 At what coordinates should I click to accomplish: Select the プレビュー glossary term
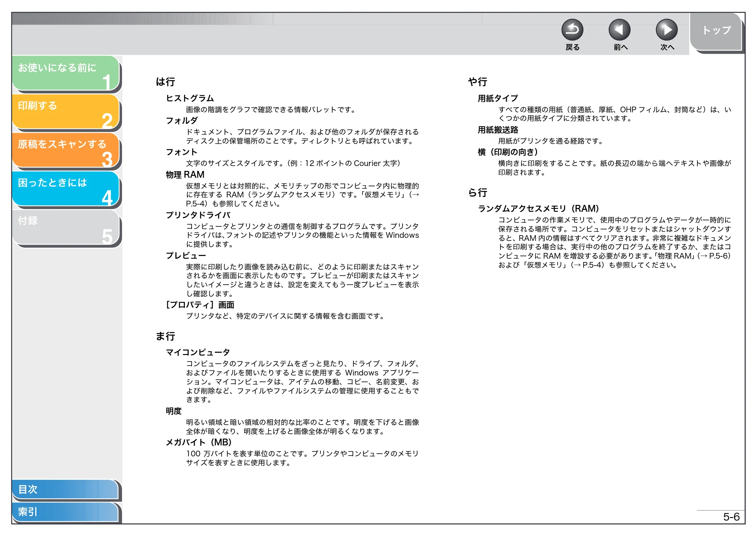click(186, 256)
